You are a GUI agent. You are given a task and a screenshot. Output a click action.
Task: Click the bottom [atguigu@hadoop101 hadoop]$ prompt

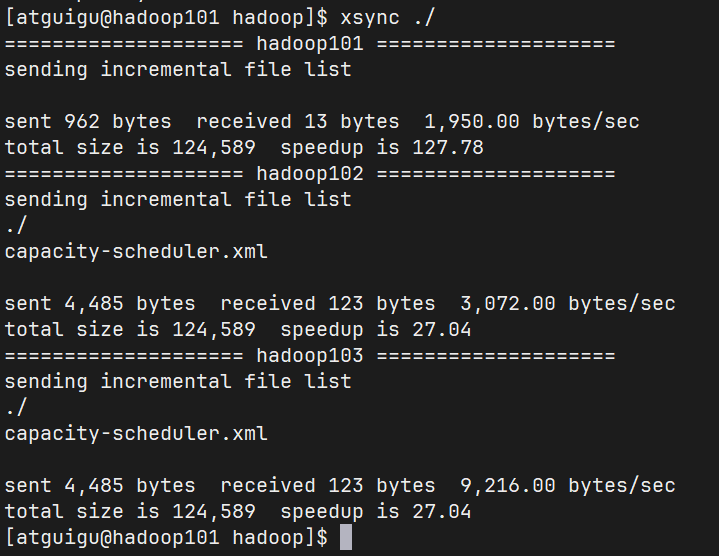pos(166,538)
